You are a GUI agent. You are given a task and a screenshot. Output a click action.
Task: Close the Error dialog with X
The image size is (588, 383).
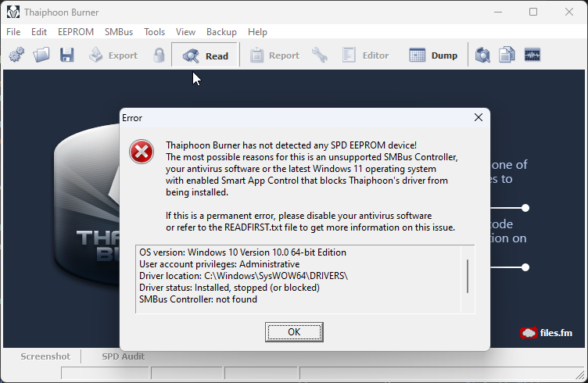[x=479, y=118]
